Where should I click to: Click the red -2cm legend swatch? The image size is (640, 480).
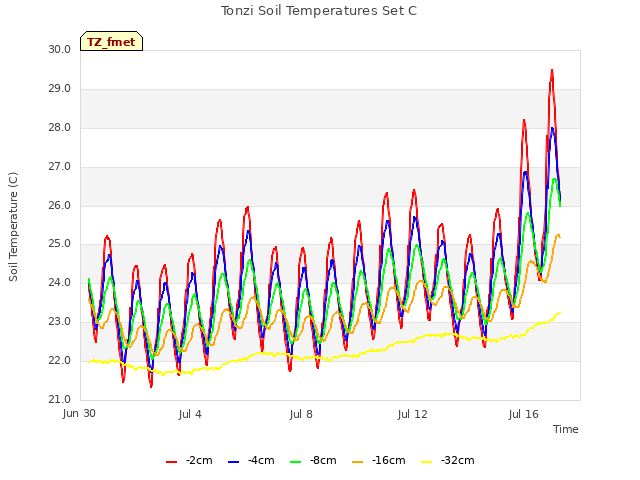coord(171,462)
